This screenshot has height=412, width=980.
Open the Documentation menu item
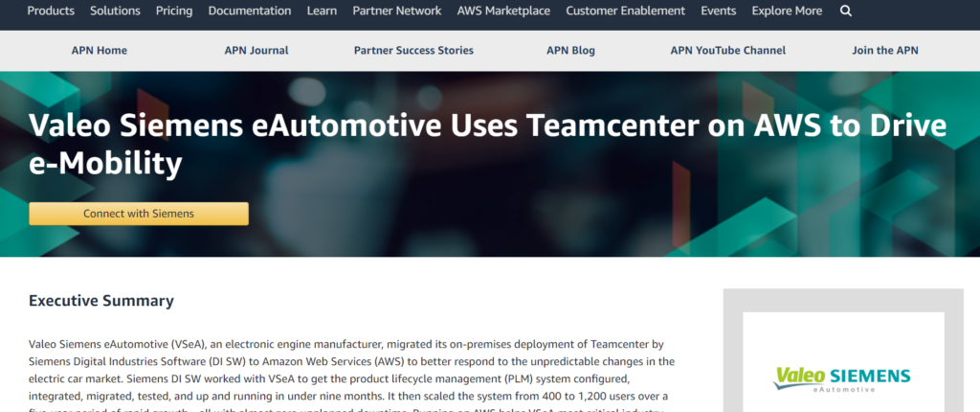250,11
